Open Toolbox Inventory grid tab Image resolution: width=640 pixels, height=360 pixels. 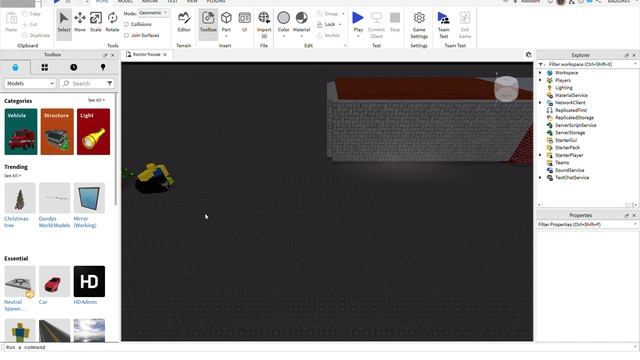[x=44, y=67]
